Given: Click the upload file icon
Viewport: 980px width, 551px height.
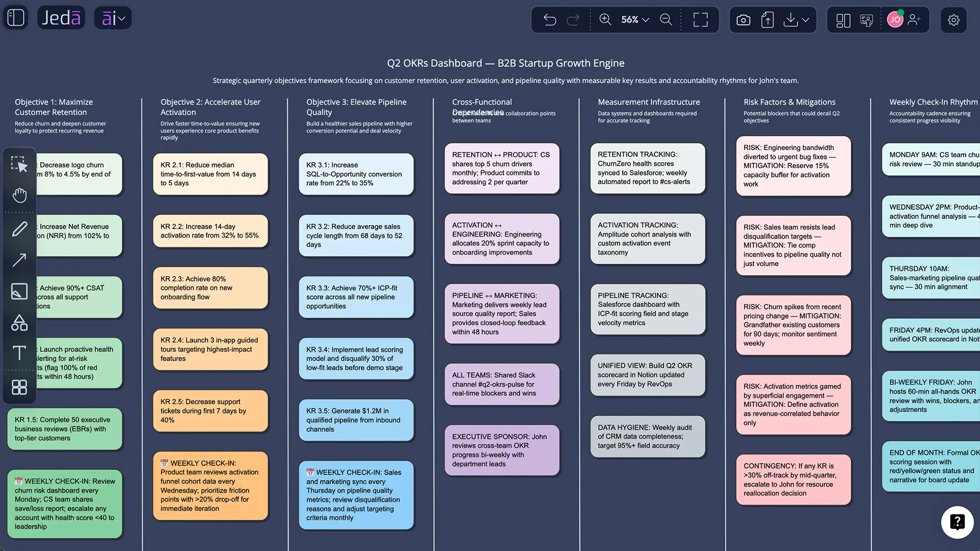Looking at the screenshot, I should (767, 20).
